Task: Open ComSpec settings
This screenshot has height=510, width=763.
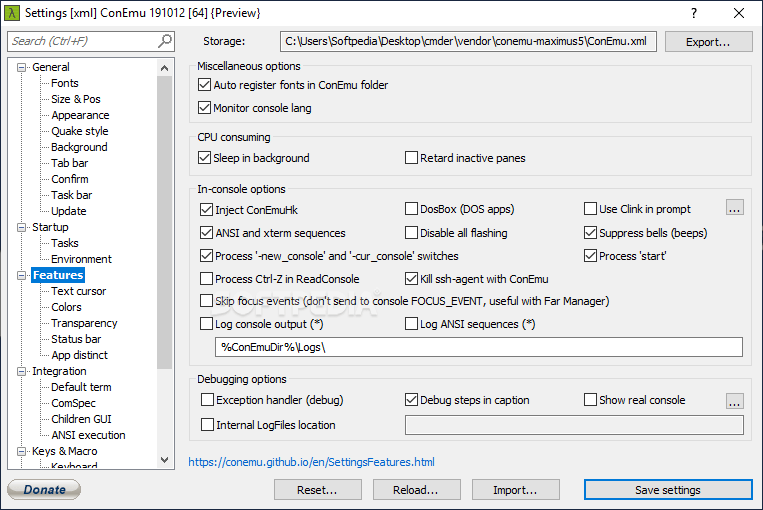Action: [73, 403]
